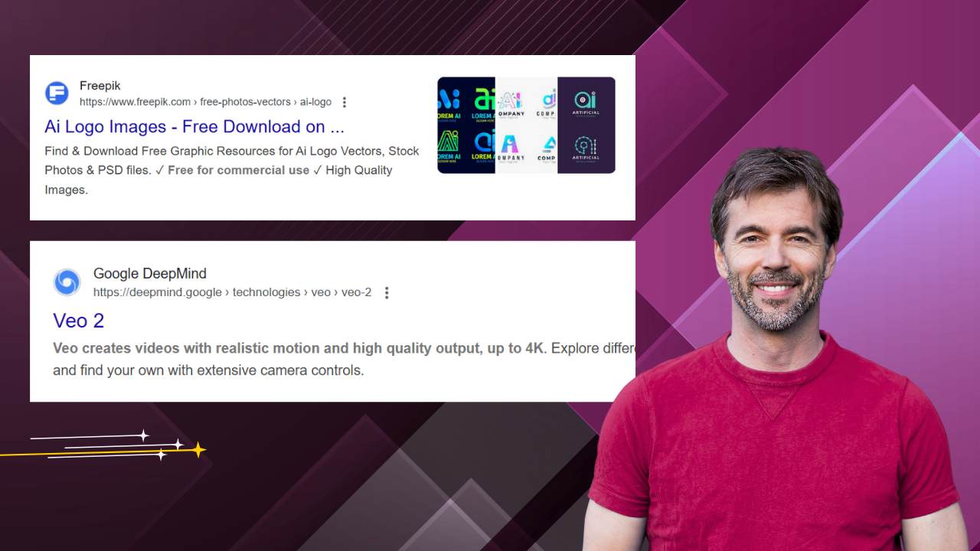Screen dimensions: 980x551
Task: Click the "extensive camera controls" description line
Action: [x=208, y=370]
